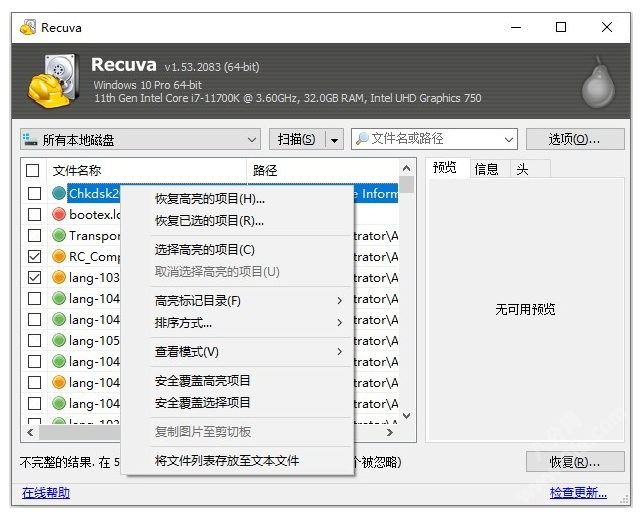
Task: Expand the 文件名或路径 filter dropdown
Action: [509, 139]
